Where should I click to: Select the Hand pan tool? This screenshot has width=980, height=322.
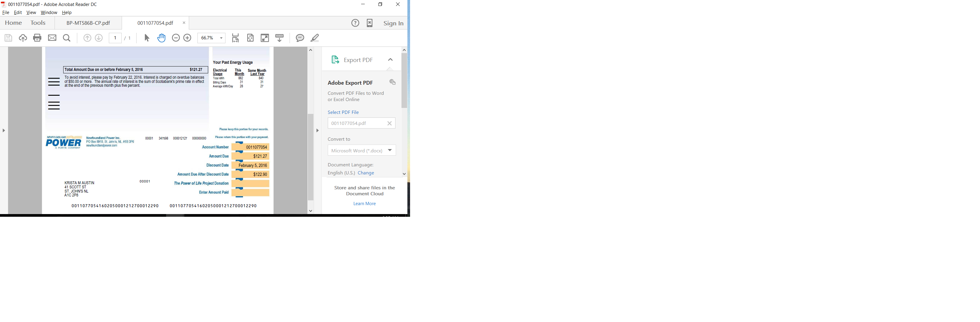(161, 38)
